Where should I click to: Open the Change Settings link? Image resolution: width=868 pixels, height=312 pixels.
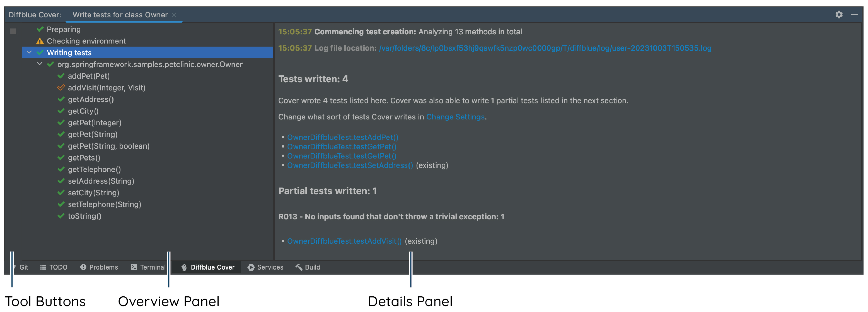[455, 117]
